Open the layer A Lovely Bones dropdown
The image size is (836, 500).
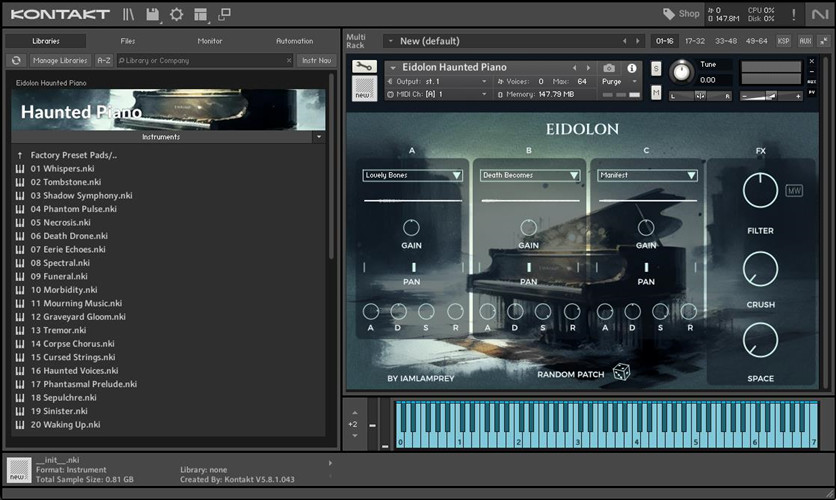[412, 175]
